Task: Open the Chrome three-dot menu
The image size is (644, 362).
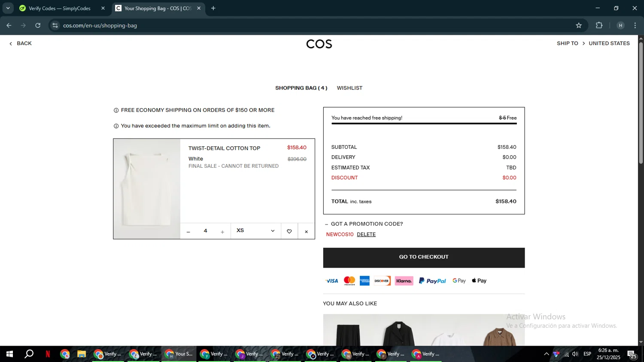Action: 635,25
